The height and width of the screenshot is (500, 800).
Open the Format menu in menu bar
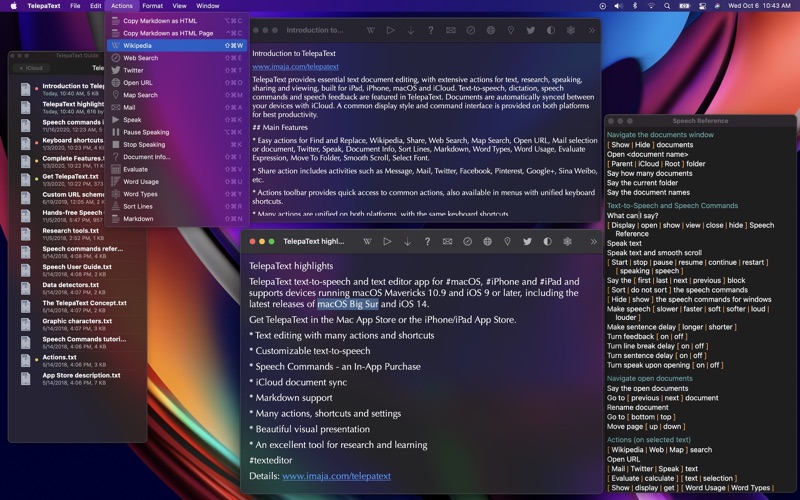point(153,6)
